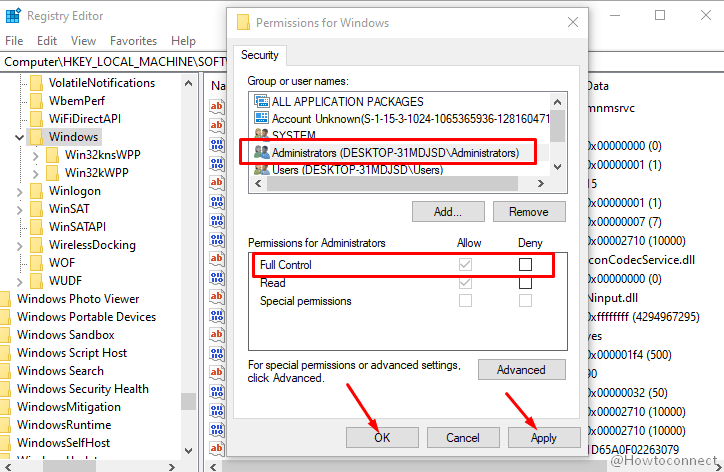Toggle Deny checkbox for Full Control
This screenshot has height=472, width=724.
click(x=525, y=265)
